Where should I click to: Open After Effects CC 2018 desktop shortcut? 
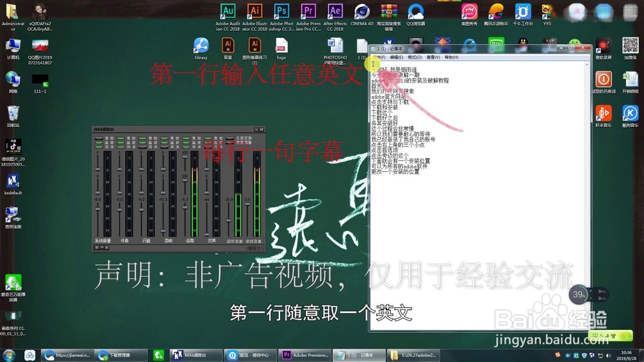[335, 16]
